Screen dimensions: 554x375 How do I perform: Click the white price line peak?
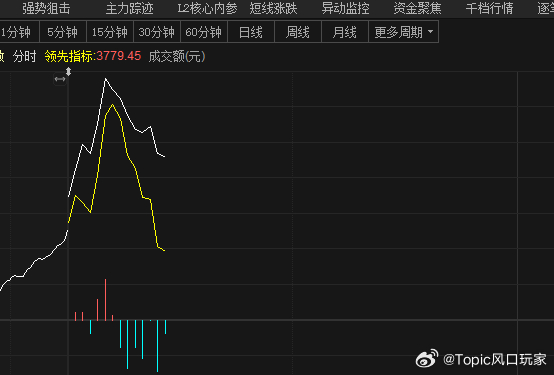coord(105,79)
